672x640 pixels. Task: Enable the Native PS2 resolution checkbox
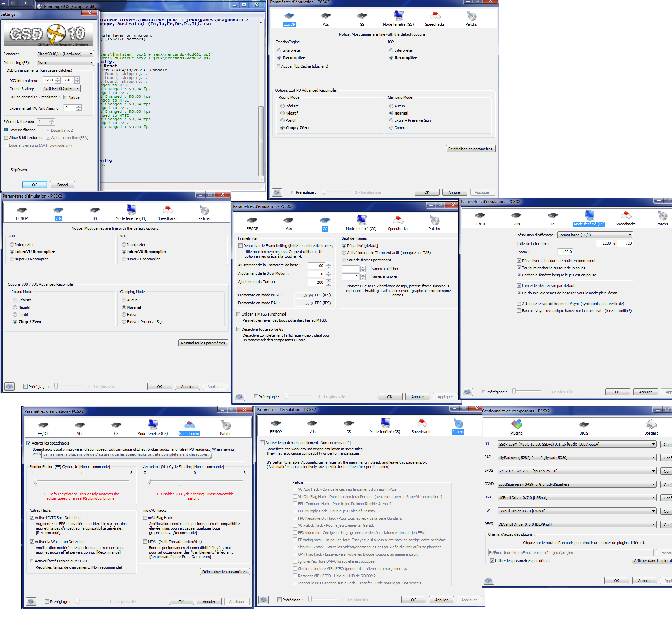pos(66,97)
